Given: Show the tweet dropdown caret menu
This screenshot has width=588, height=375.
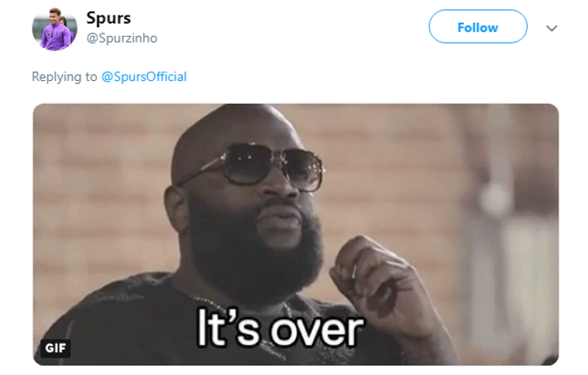Looking at the screenshot, I should (551, 28).
